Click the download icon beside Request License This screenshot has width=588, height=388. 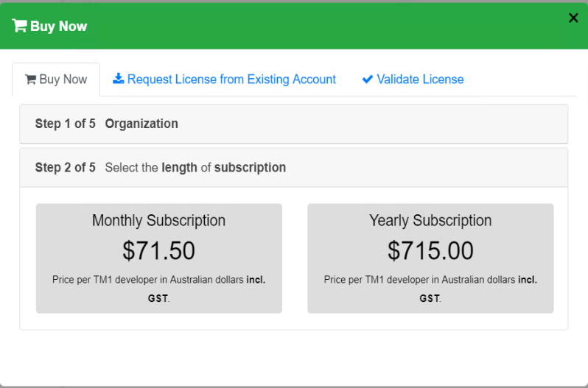tap(119, 79)
